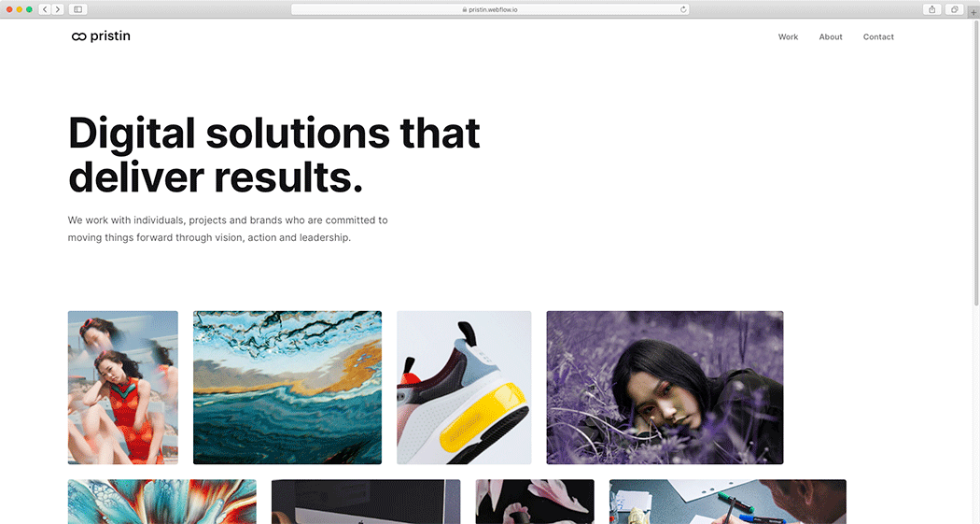Viewport: 980px width, 524px height.
Task: Open the red dress woman thumbnail
Action: pyautogui.click(x=123, y=388)
